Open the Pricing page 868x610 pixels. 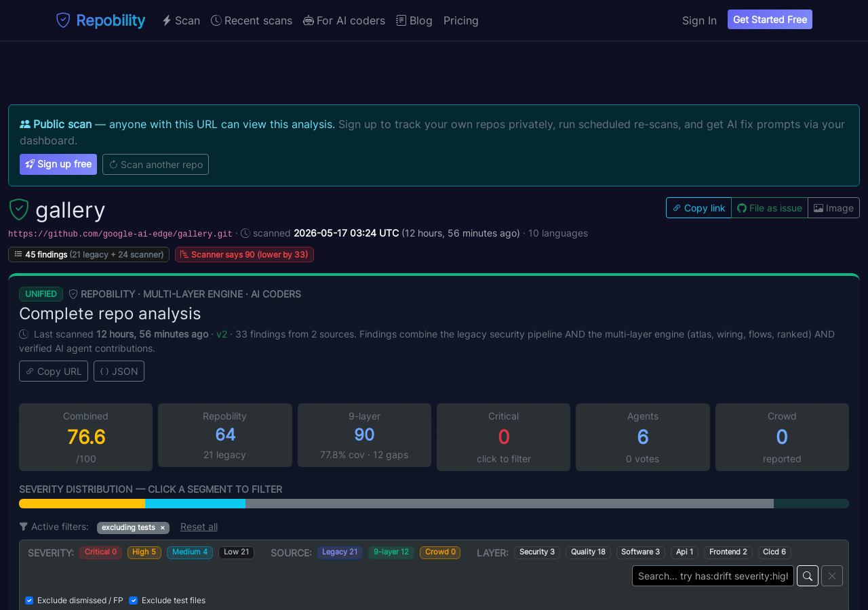461,20
